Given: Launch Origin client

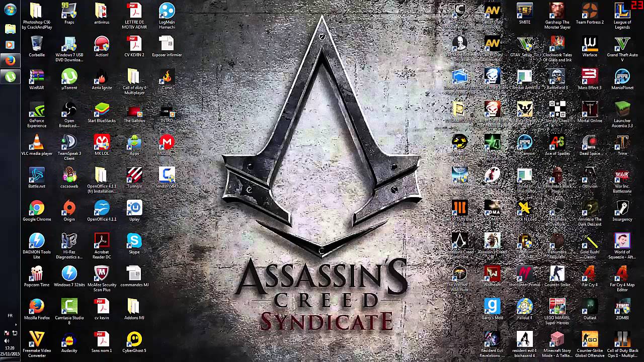Looking at the screenshot, I should coord(69,211).
